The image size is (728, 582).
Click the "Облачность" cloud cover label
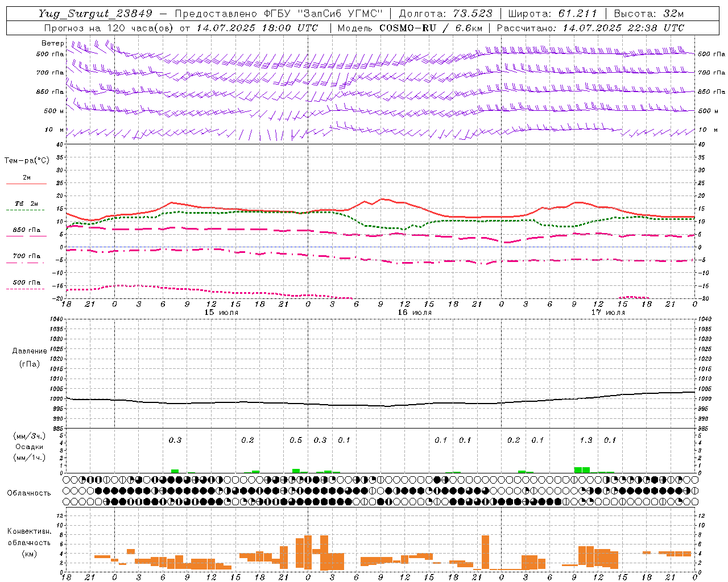[x=29, y=493]
